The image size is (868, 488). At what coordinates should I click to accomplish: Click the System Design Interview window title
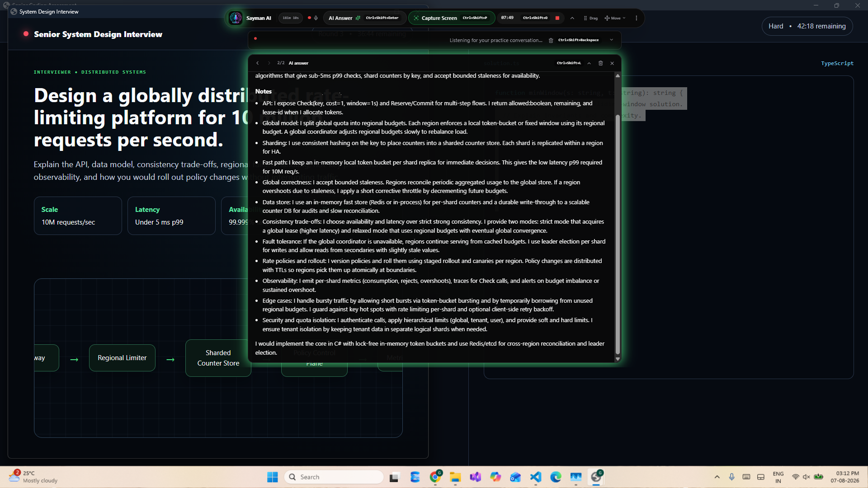pos(49,12)
